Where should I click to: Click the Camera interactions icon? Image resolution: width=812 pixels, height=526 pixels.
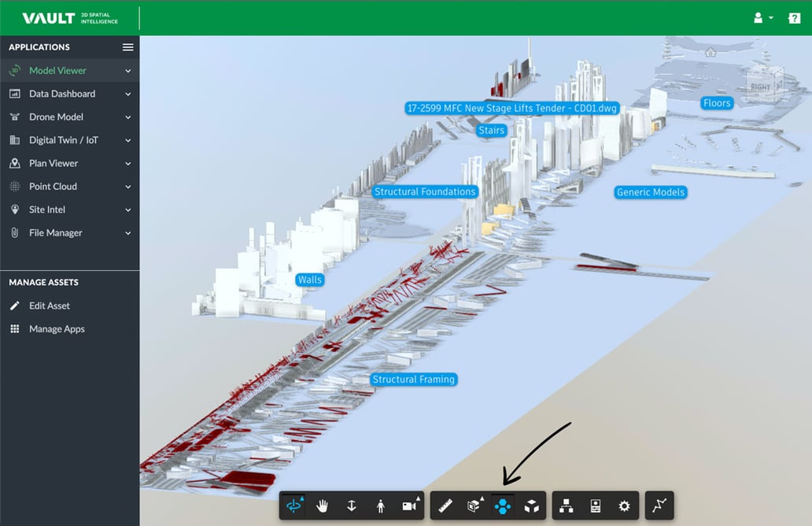(x=409, y=506)
